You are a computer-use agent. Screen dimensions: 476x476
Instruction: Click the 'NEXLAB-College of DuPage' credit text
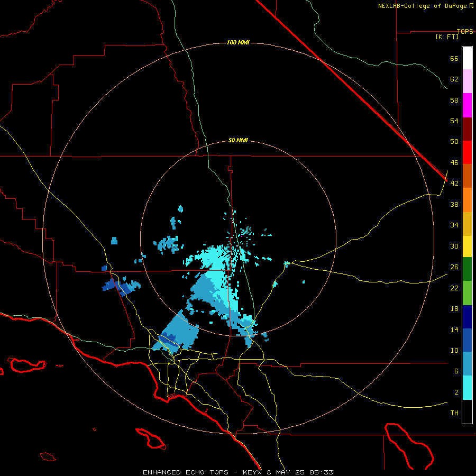(424, 6)
